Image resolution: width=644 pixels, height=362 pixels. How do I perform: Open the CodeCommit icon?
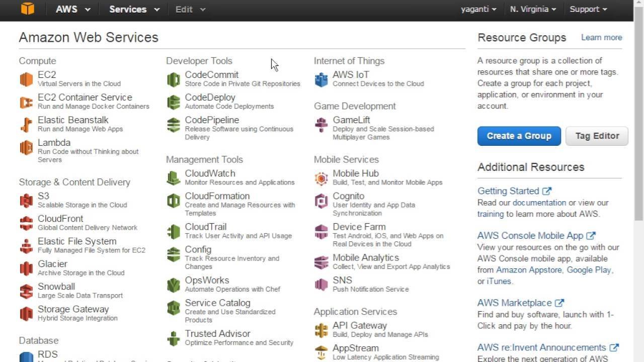coord(174,79)
